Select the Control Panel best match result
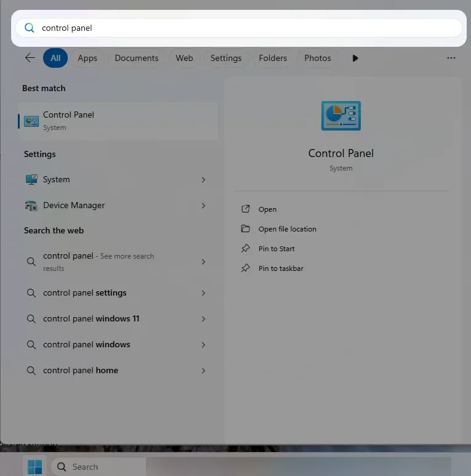Image resolution: width=471 pixels, height=476 pixels. pos(117,121)
